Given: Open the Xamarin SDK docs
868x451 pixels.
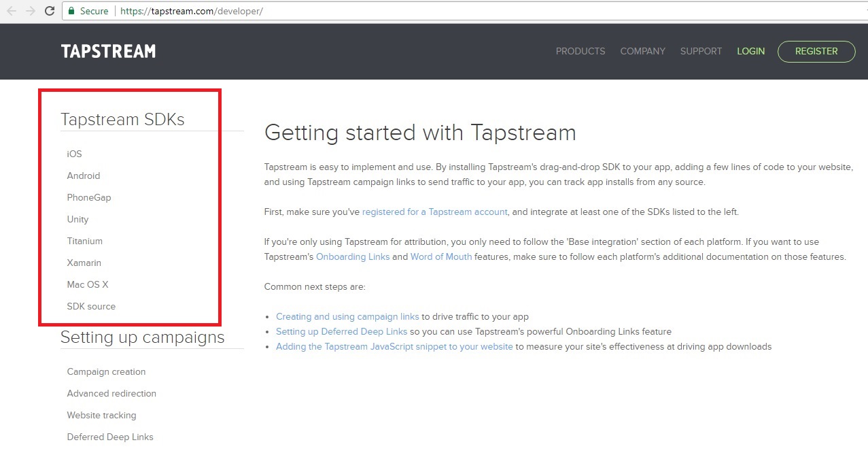Looking at the screenshot, I should point(84,263).
